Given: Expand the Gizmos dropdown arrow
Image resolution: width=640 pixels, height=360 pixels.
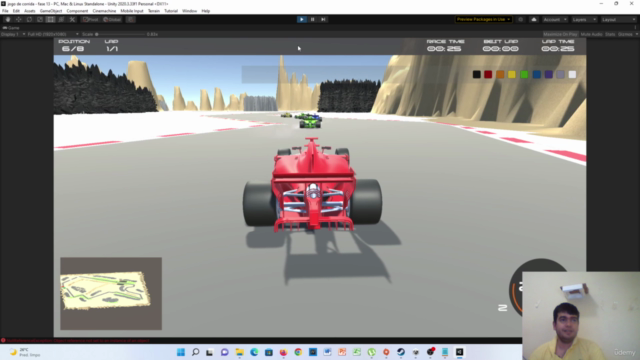Looking at the screenshot, I should pos(636,34).
